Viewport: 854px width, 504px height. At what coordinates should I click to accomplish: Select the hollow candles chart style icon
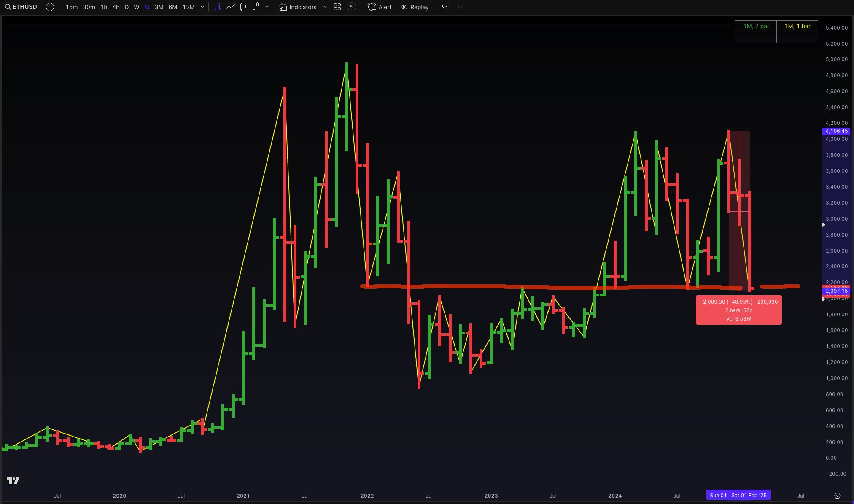(256, 7)
